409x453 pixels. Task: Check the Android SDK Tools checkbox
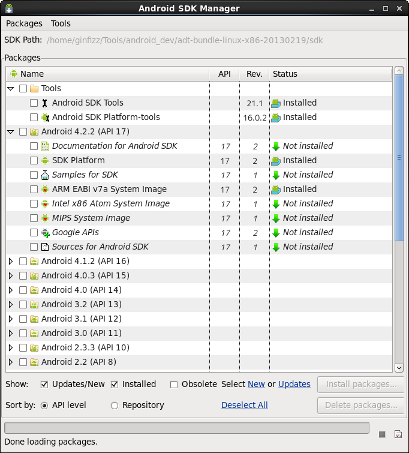tap(34, 103)
